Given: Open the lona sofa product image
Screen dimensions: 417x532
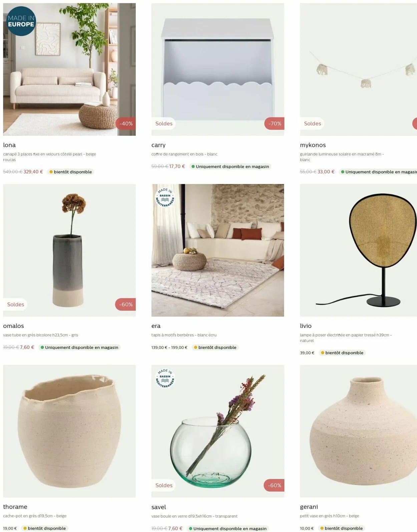Looking at the screenshot, I should coord(69,69).
